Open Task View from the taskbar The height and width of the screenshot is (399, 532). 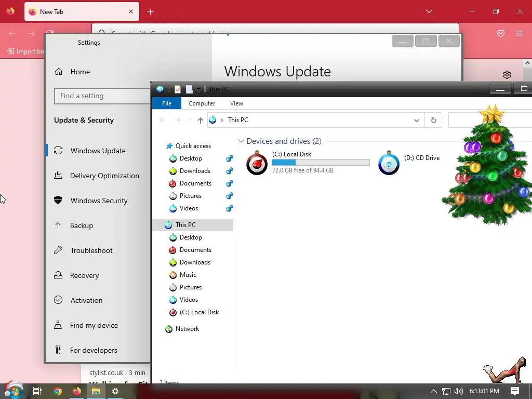(37, 391)
